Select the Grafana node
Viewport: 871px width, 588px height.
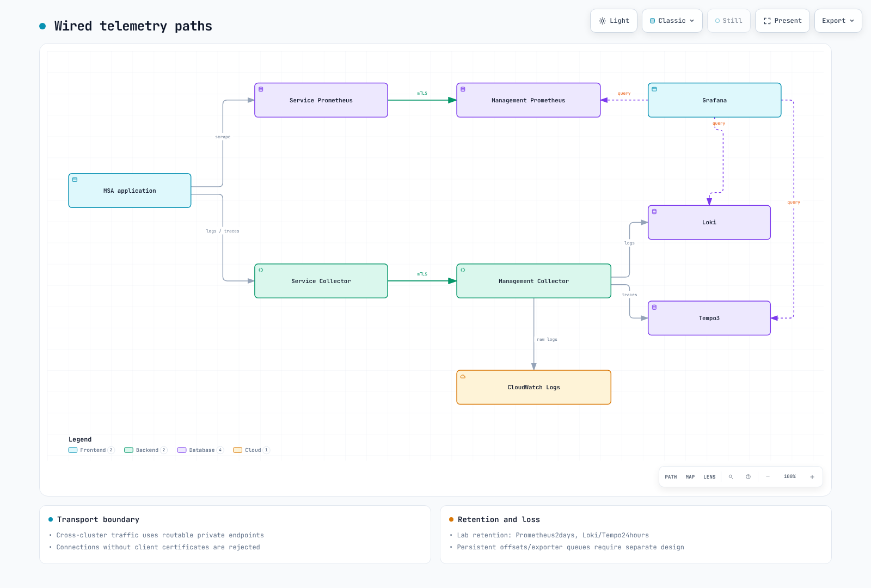click(715, 100)
